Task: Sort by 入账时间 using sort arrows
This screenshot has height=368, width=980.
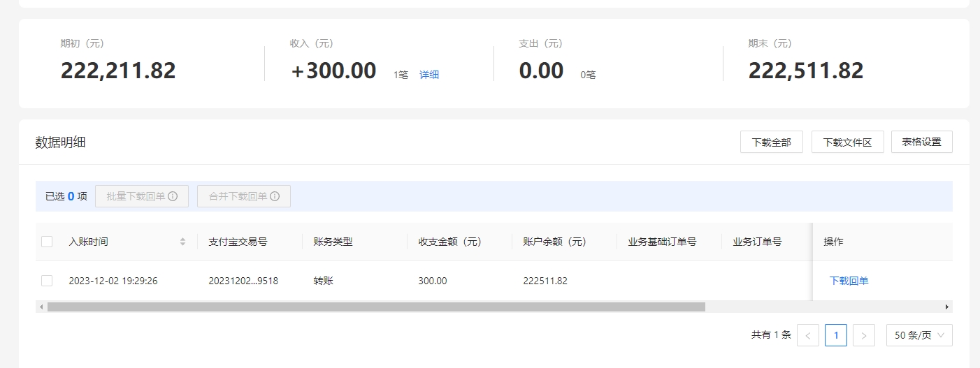Action: pyautogui.click(x=183, y=242)
